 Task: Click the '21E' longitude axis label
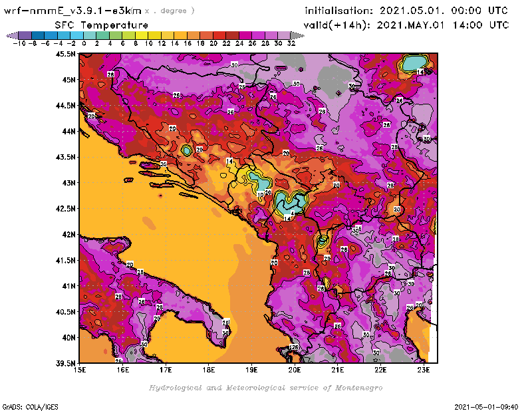point(338,370)
